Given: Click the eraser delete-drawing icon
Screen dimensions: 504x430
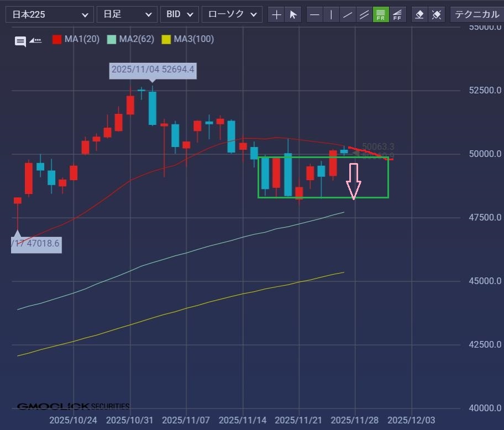Looking at the screenshot, I should (x=420, y=14).
